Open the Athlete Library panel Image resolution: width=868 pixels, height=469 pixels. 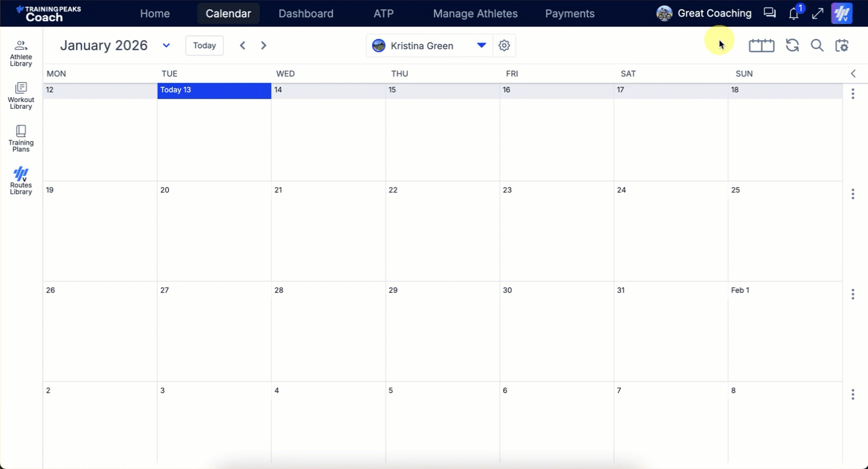coord(21,53)
